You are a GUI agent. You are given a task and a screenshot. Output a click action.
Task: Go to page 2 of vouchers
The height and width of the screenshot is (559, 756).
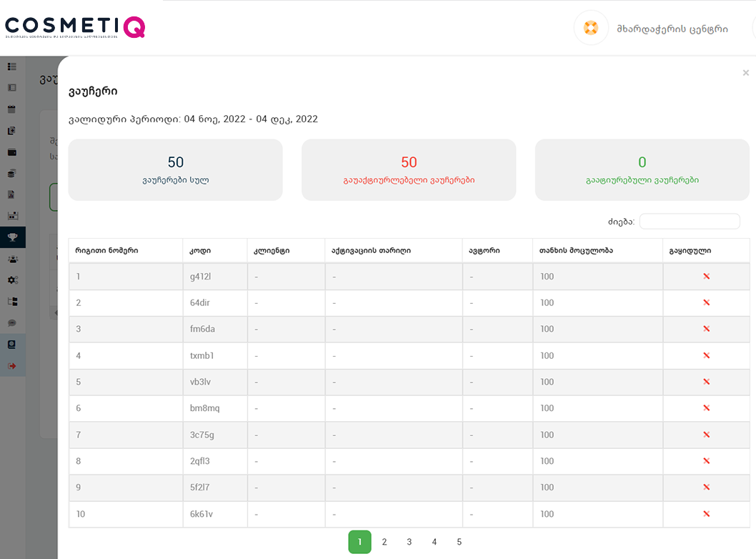[x=384, y=542]
